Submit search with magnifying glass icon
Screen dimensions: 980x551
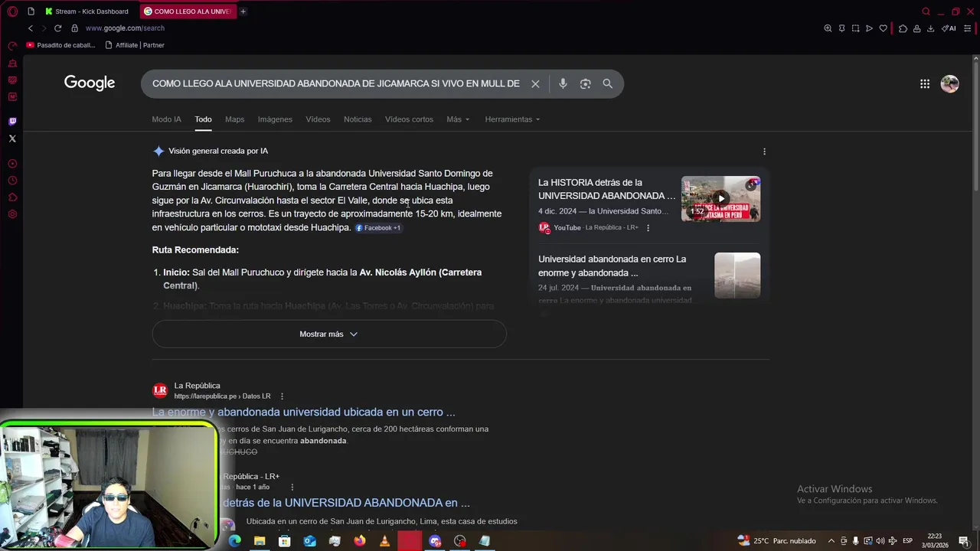click(x=607, y=83)
